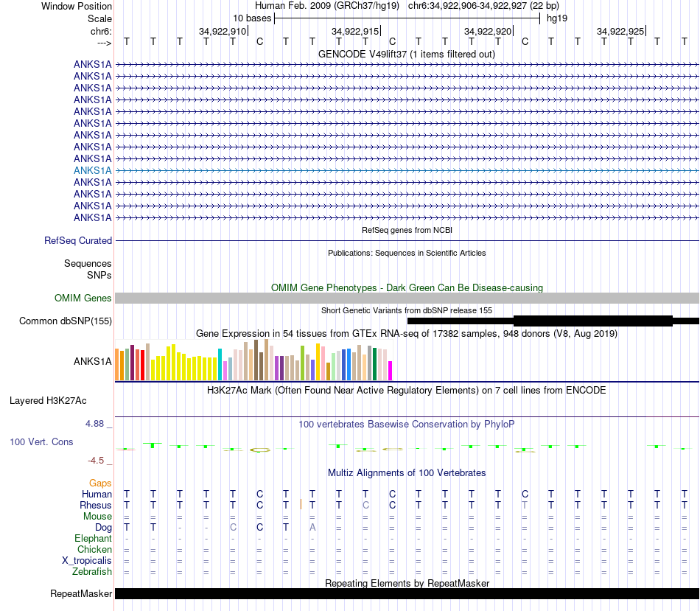The height and width of the screenshot is (611, 700).
Task: Click the 34,922,915 position marker
Action: [355, 31]
